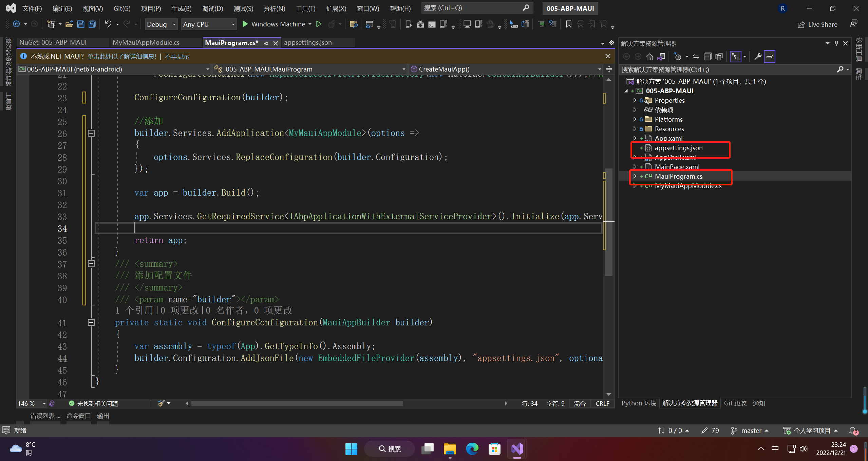Screen dimensions: 868x461
Task: Toggle Preview Selected Items button
Action: 770,57
